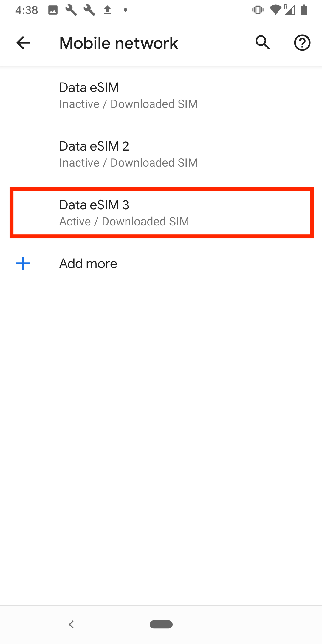This screenshot has height=644, width=322.
Task: Tap the upload arrow icon in status bar
Action: (x=107, y=10)
